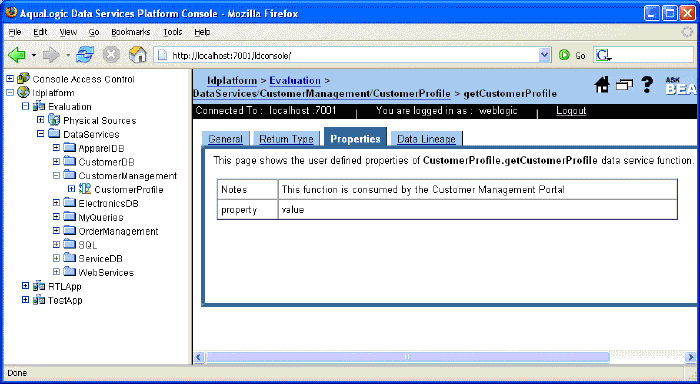
Task: Open the Bookmarks menu
Action: 131,32
